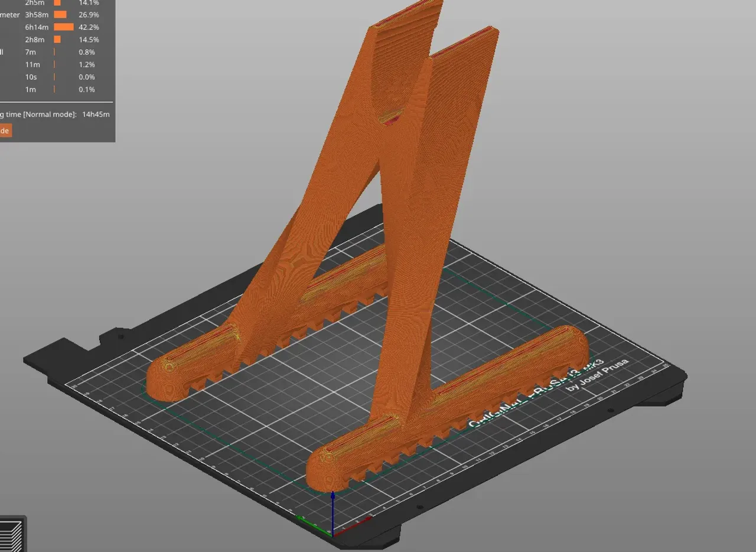
Task: Click the 0.8% percentage in legend
Action: click(x=87, y=52)
